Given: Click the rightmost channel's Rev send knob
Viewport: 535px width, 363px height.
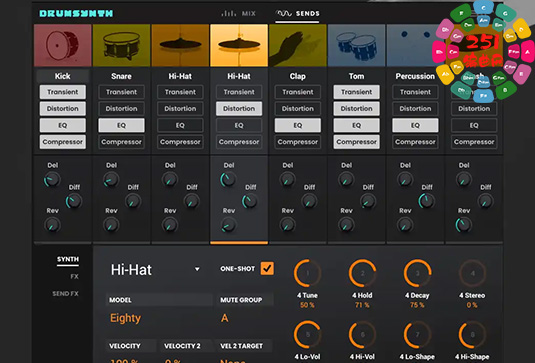Looking at the screenshot, I should click(464, 225).
